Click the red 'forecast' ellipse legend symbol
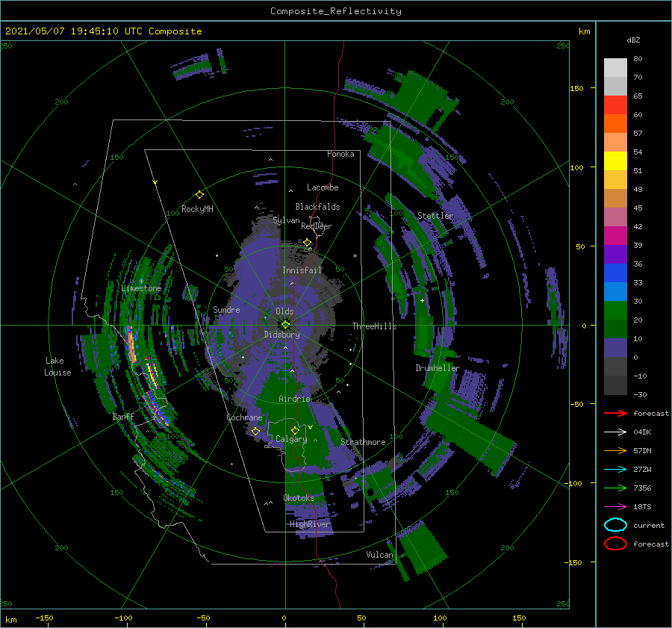The image size is (672, 628). pos(615,544)
